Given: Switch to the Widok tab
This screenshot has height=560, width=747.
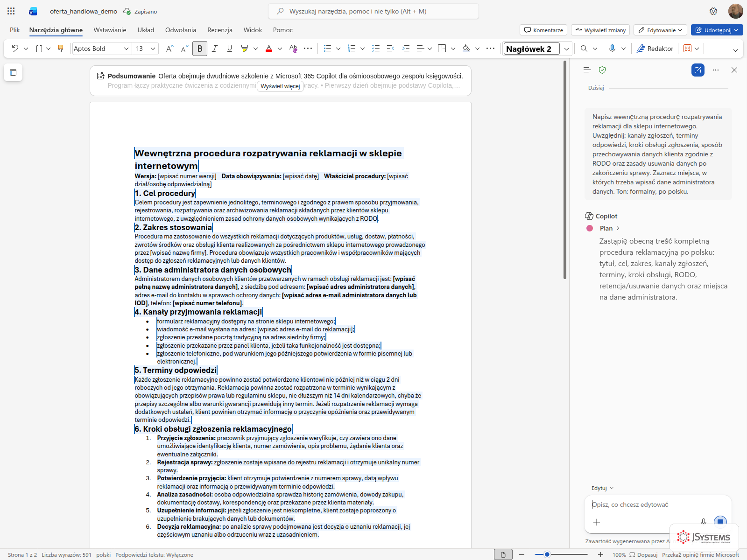Looking at the screenshot, I should [253, 30].
